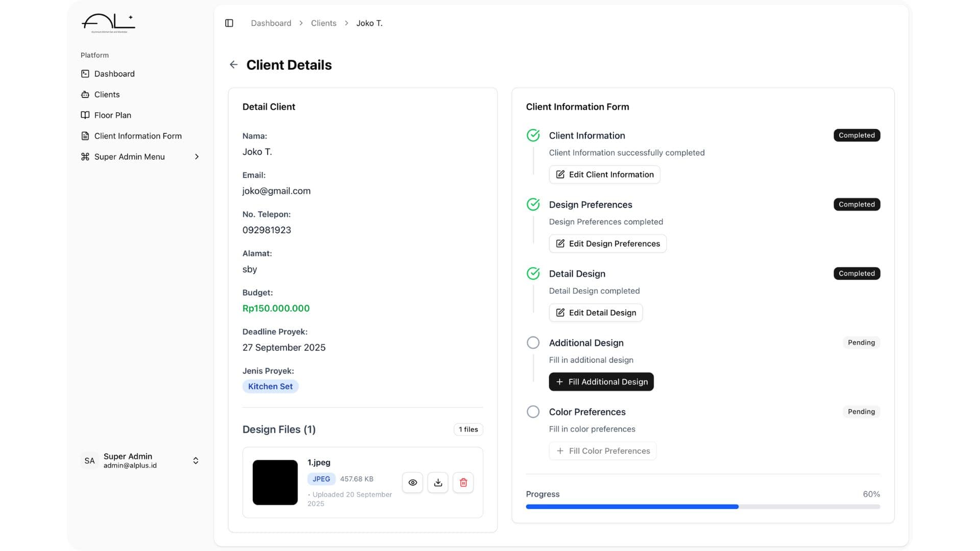The height and width of the screenshot is (551, 980).
Task: Click the Clients breadcrumb link
Action: tap(324, 23)
